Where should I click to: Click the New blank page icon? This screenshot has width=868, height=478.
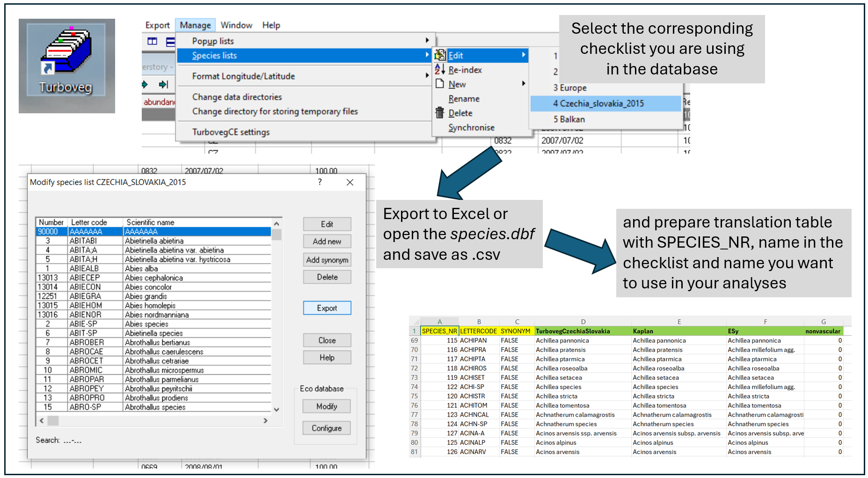coord(439,84)
